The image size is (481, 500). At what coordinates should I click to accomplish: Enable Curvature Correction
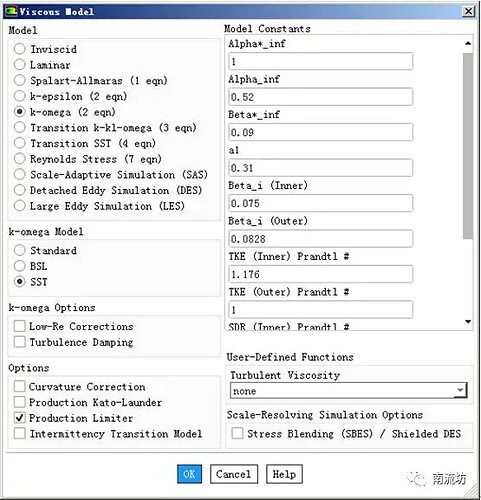click(x=20, y=386)
